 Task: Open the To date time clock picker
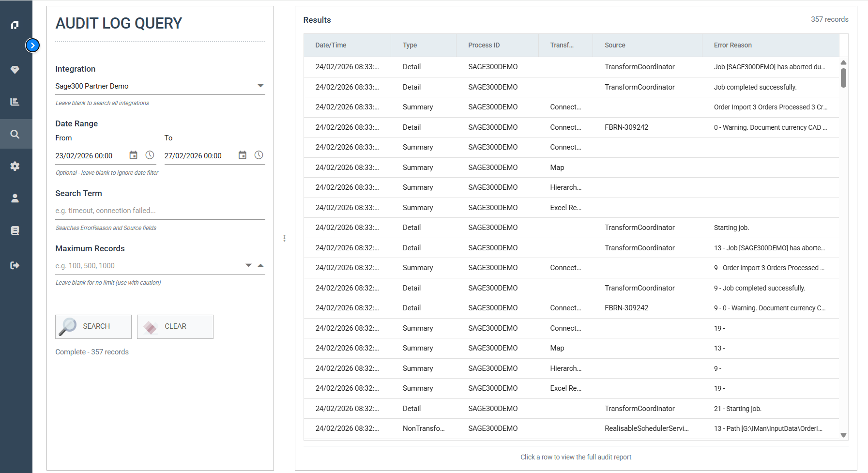(x=259, y=155)
